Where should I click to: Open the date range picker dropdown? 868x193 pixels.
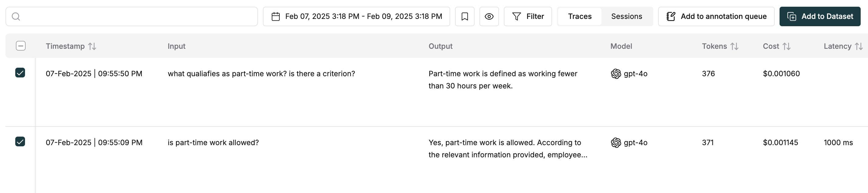[x=357, y=16]
